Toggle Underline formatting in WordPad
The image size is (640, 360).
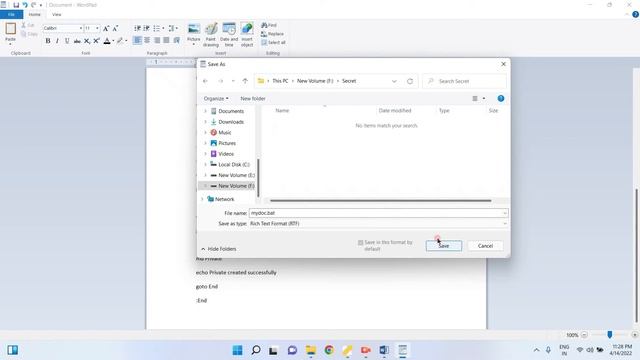(x=67, y=41)
